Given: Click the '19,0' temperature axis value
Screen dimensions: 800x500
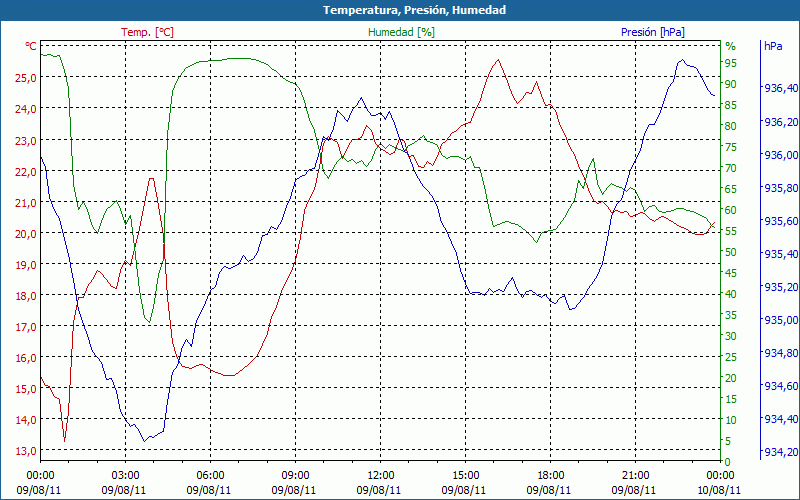Looking at the screenshot, I should point(27,265).
